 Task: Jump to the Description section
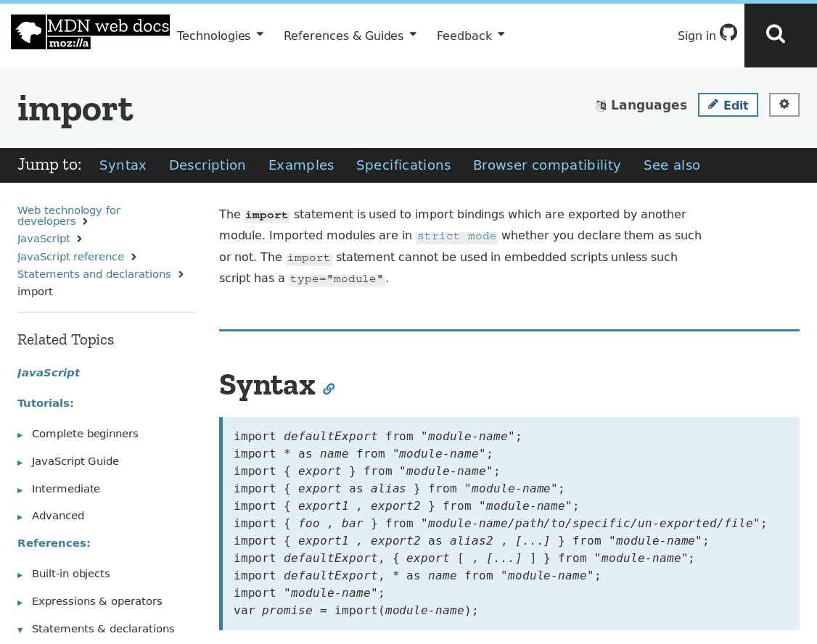[208, 165]
